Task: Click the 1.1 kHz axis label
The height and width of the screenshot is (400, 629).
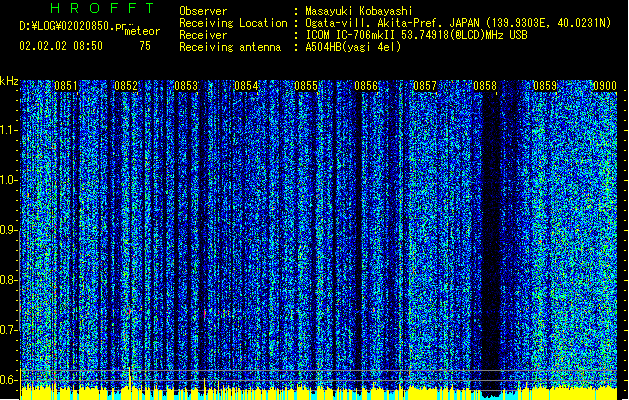Action: pos(9,130)
